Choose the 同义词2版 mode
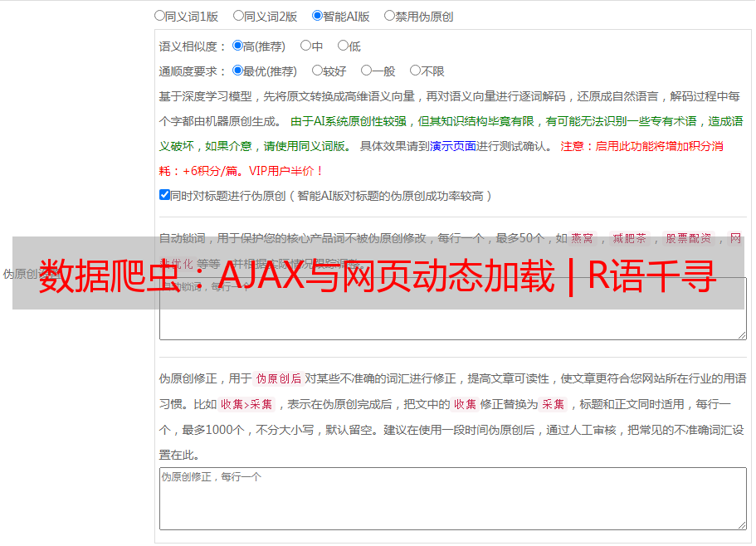The height and width of the screenshot is (546, 756). click(238, 16)
